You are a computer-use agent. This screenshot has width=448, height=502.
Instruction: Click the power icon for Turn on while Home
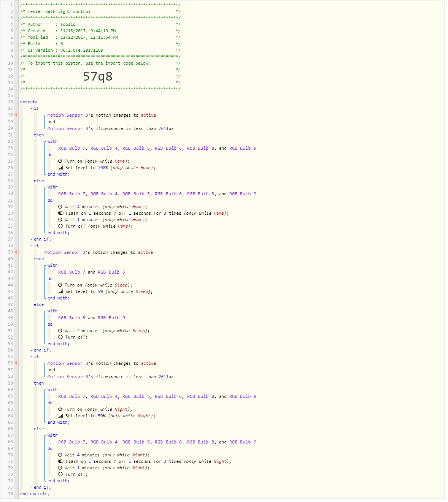(x=60, y=161)
